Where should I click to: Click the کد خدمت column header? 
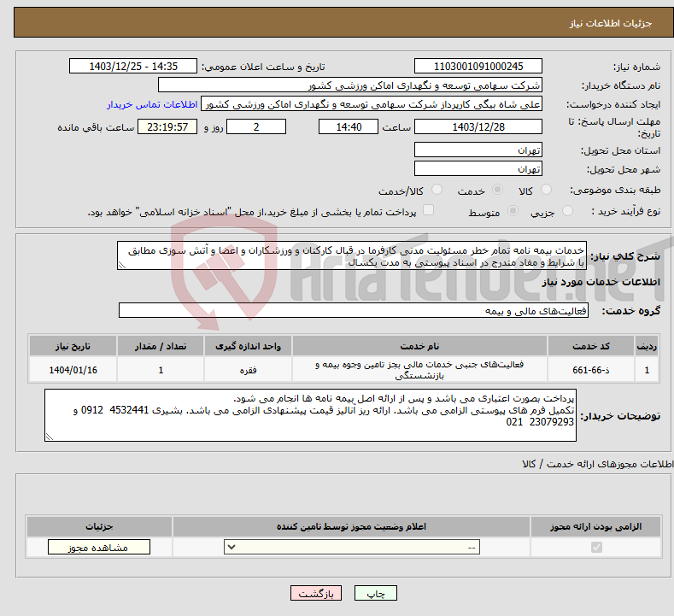point(591,346)
